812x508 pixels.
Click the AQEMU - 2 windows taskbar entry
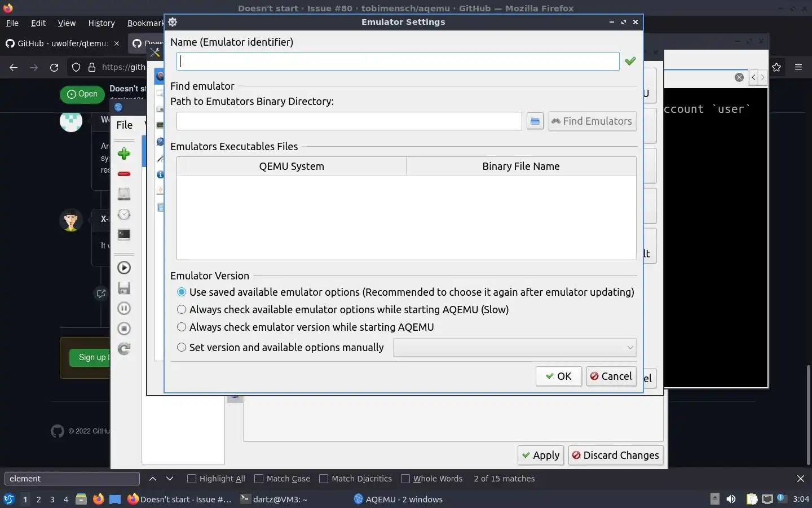(398, 499)
